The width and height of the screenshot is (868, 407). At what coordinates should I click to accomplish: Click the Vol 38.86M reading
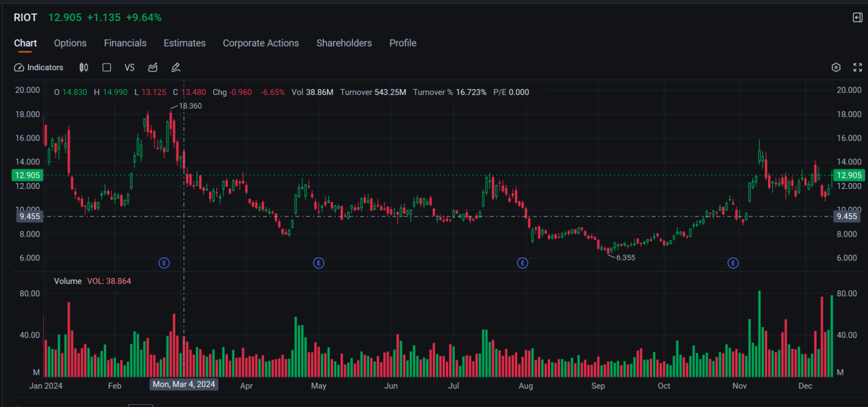click(x=312, y=92)
